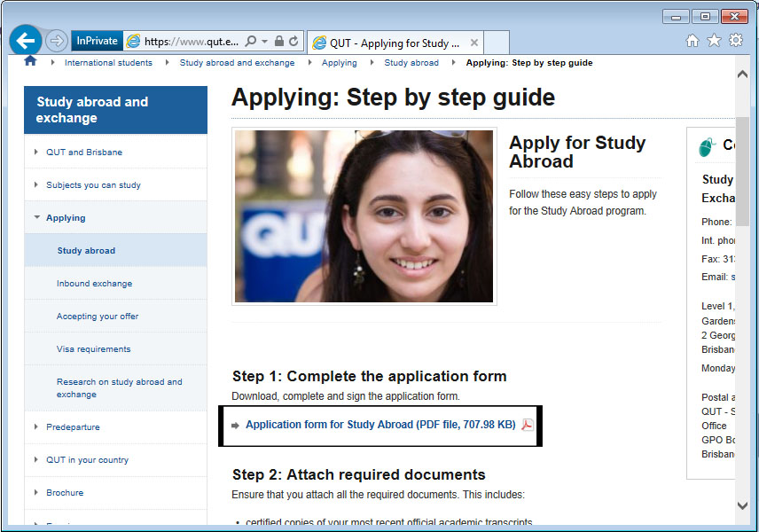Open Inbound exchange sidebar sub-item
The image size is (759, 532).
click(x=94, y=284)
